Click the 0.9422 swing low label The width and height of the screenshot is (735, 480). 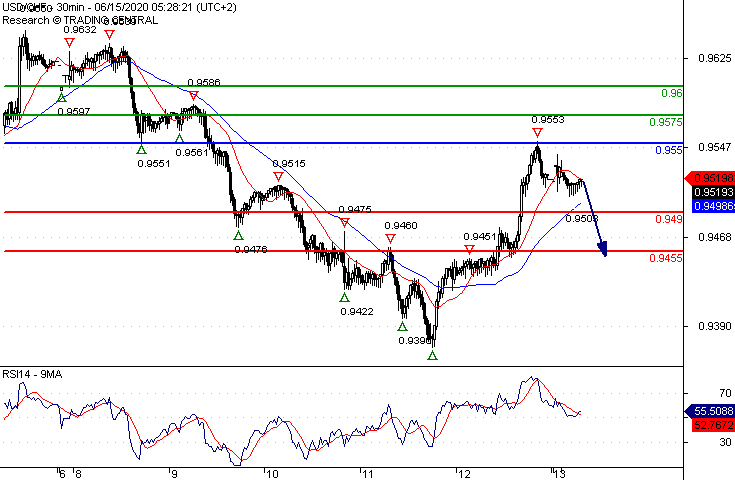pos(357,311)
